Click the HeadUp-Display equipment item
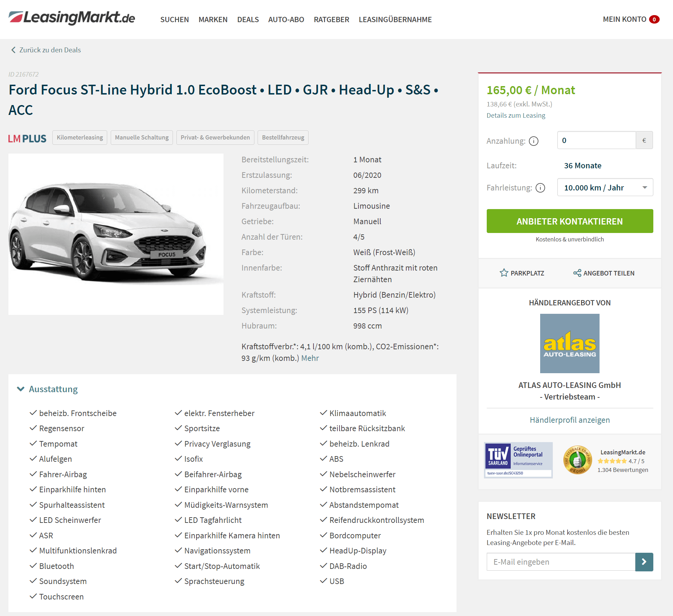This screenshot has width=673, height=616. click(358, 551)
